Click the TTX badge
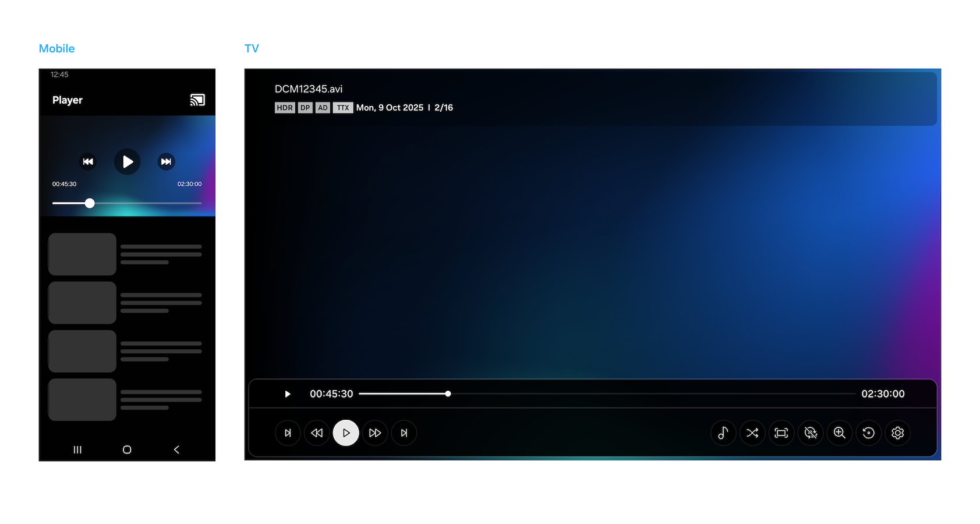This screenshot has width=980, height=524. (343, 108)
